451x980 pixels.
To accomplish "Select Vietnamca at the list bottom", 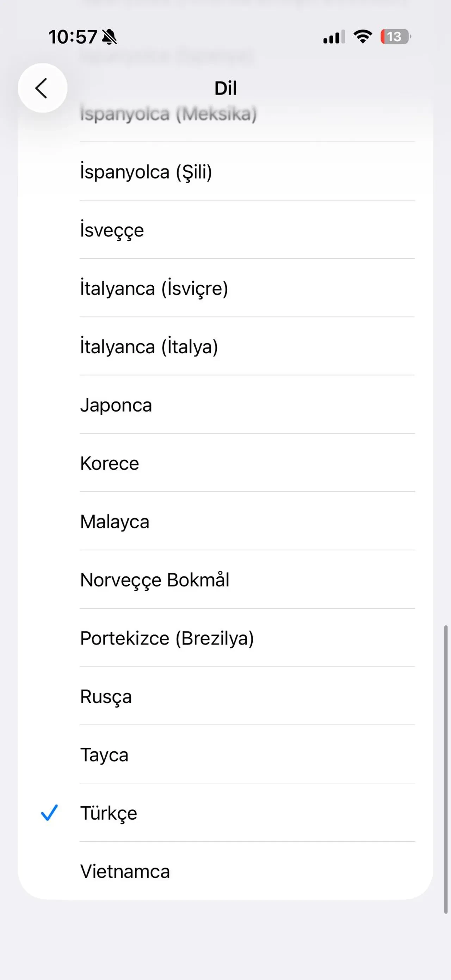I will click(x=125, y=871).
